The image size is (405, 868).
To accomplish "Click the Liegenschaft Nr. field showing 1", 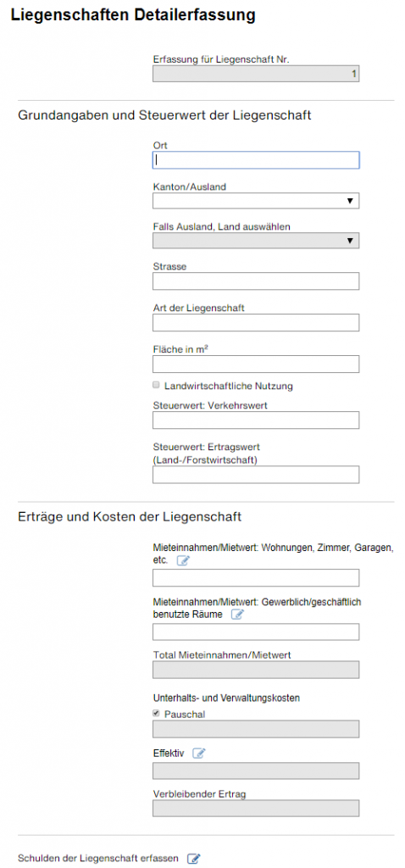I will (256, 74).
